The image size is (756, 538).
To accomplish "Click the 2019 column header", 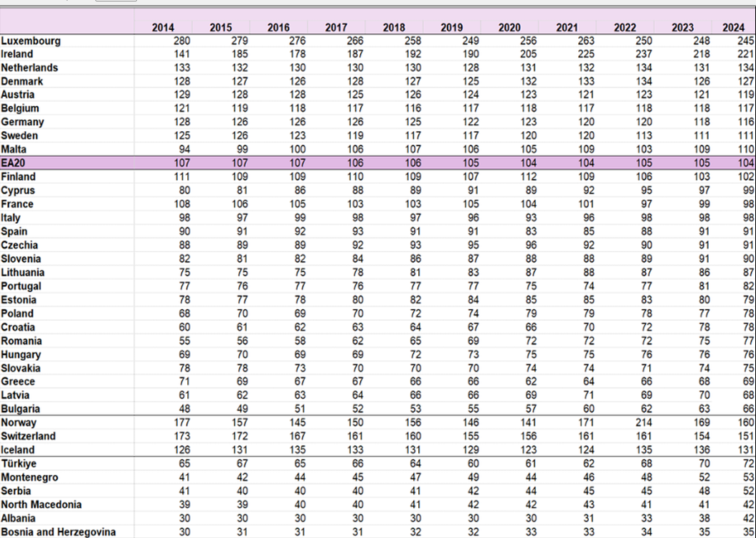I will pos(451,28).
